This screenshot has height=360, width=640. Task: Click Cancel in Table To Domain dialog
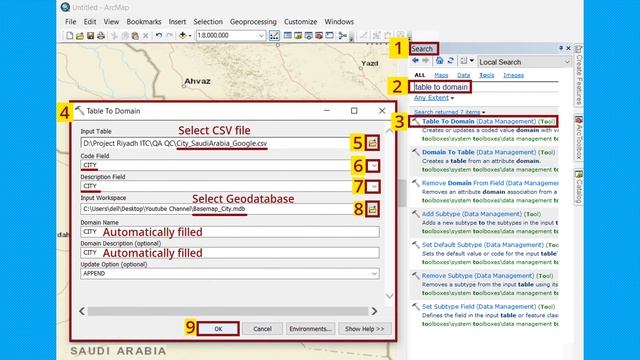coord(262,329)
